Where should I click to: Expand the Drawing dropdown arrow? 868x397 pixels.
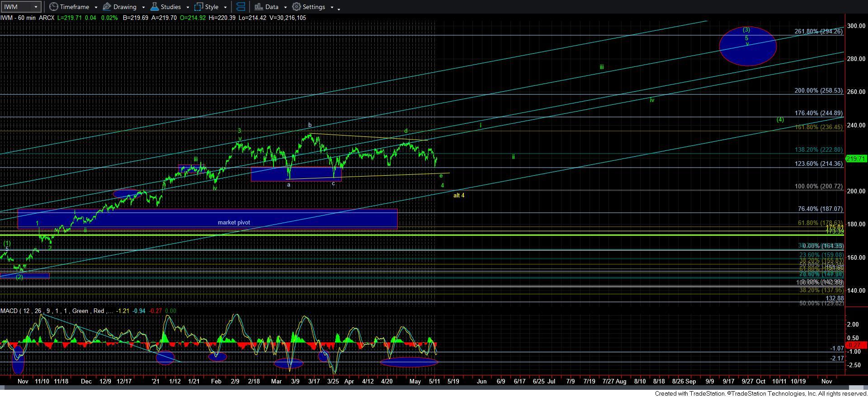point(143,7)
